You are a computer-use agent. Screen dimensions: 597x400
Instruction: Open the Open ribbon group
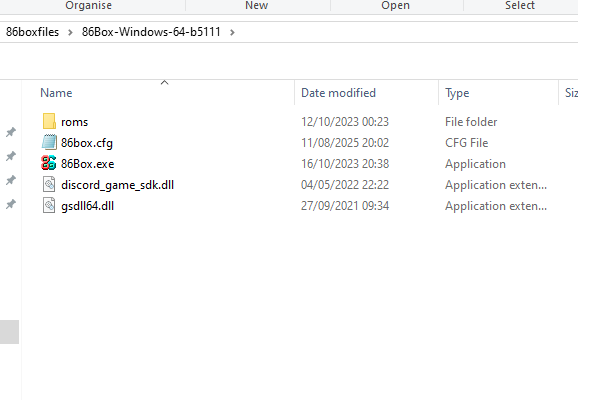point(396,5)
